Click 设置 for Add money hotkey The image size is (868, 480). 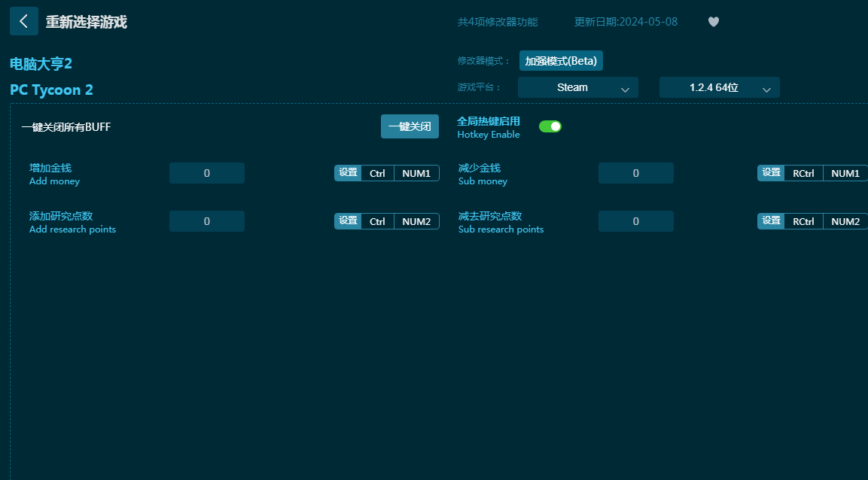coord(348,173)
